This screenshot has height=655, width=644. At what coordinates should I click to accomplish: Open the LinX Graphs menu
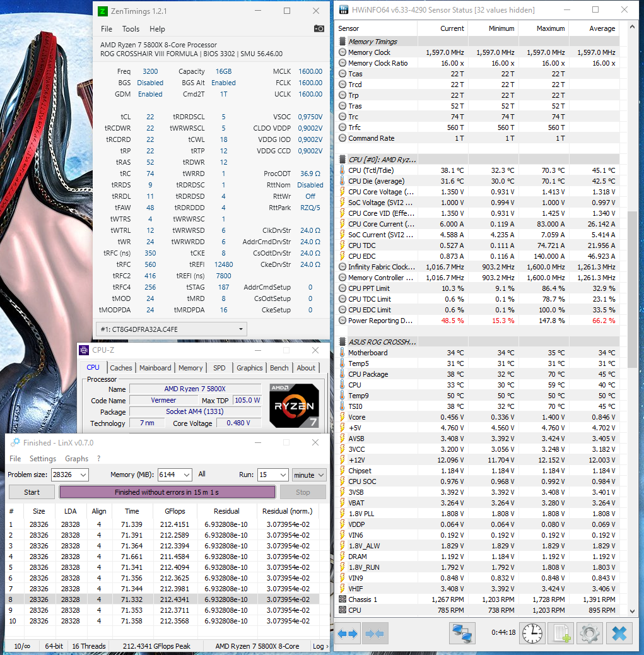pyautogui.click(x=77, y=459)
